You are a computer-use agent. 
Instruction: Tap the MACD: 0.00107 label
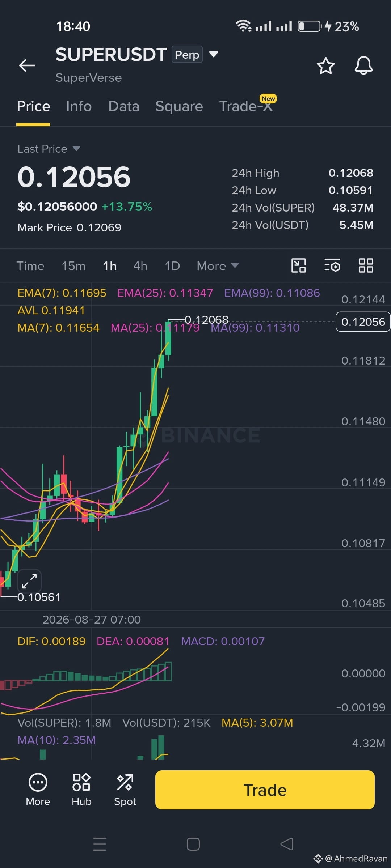[x=223, y=641]
